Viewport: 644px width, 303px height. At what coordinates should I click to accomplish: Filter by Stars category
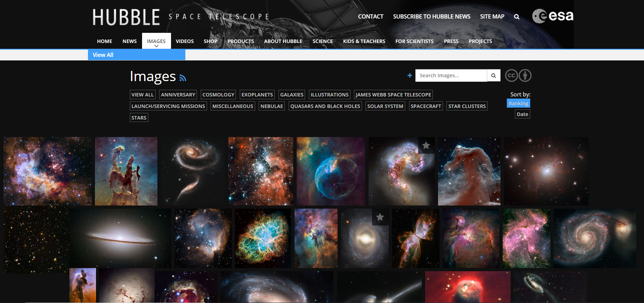point(139,118)
